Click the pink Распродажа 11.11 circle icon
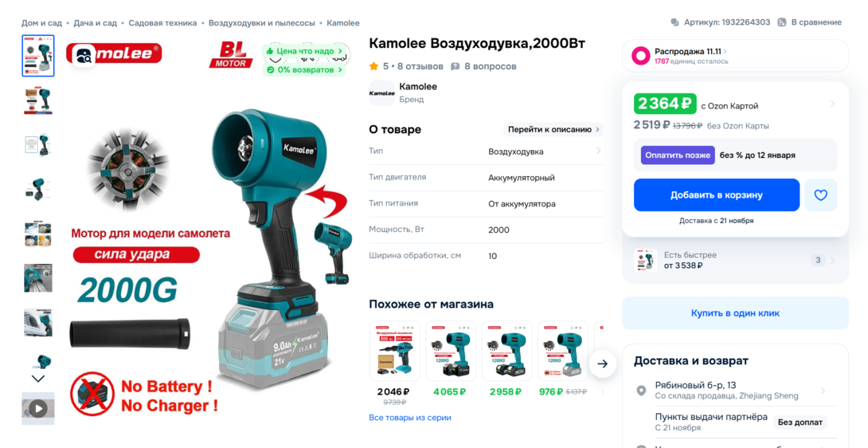The image size is (868, 448). coord(641,56)
